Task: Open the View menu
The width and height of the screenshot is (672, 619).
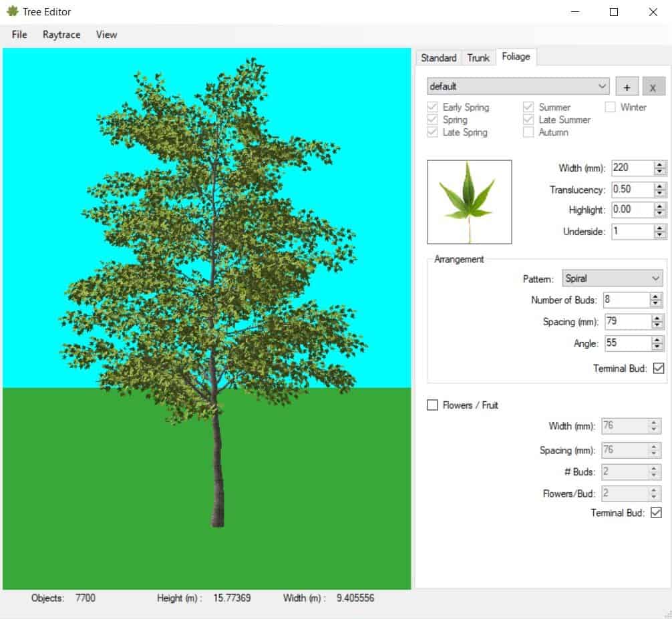Action: [106, 35]
